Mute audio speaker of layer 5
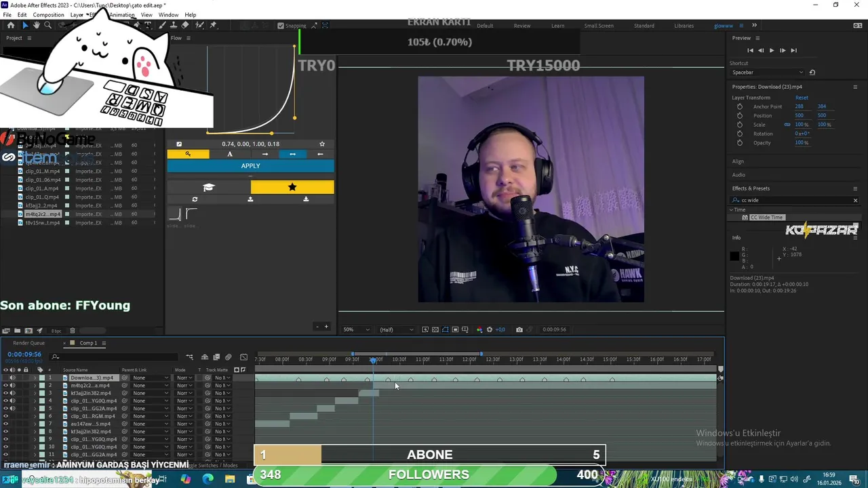Viewport: 868px width, 488px height. point(12,409)
